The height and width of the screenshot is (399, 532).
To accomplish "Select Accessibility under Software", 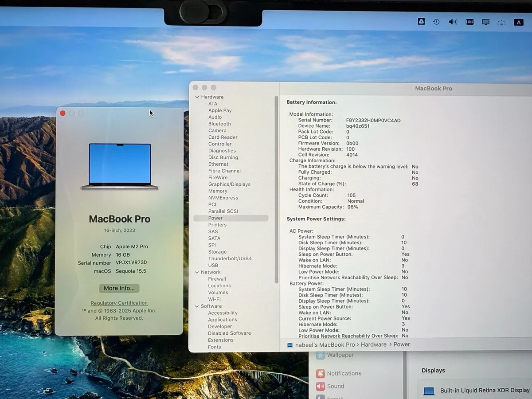I will click(223, 313).
